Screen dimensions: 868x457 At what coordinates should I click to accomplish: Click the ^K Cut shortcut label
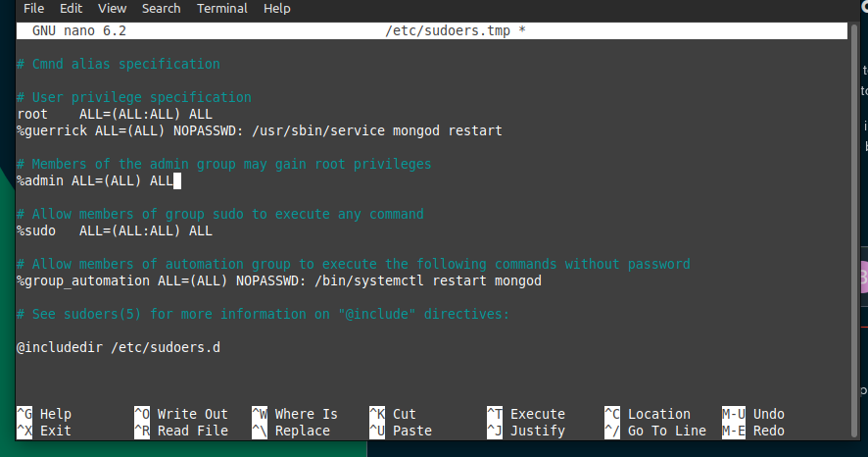[x=393, y=414]
